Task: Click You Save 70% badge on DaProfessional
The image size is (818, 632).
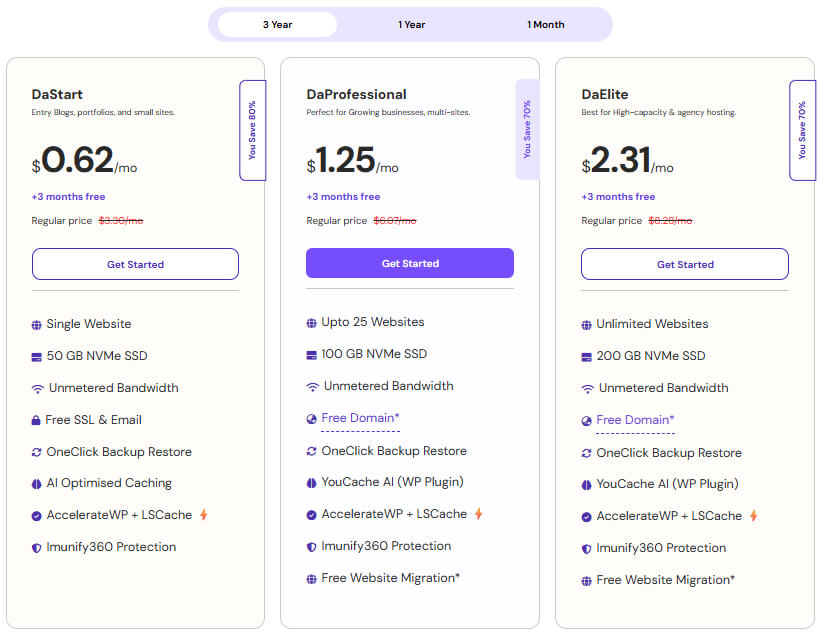Action: pyautogui.click(x=527, y=129)
